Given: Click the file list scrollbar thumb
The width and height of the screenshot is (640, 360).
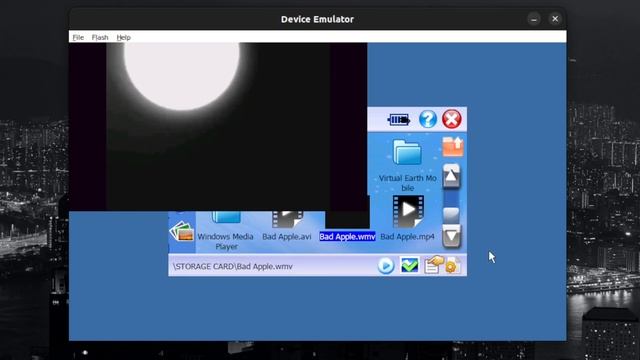Looking at the screenshot, I should [x=451, y=215].
